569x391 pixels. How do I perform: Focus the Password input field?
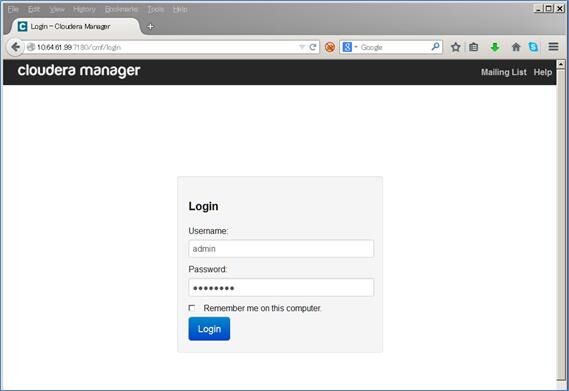tap(281, 288)
